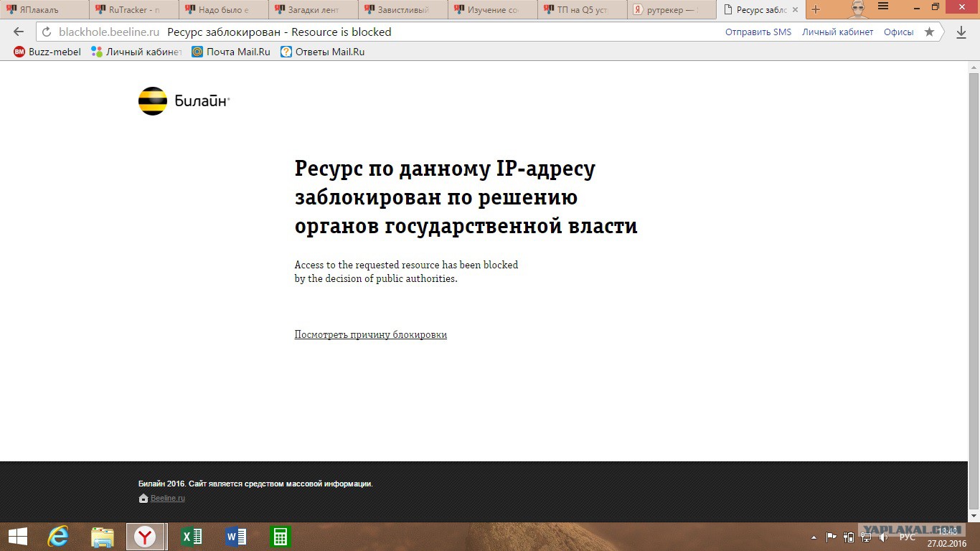
Task: Click the Beeline logo on the page
Action: (184, 101)
